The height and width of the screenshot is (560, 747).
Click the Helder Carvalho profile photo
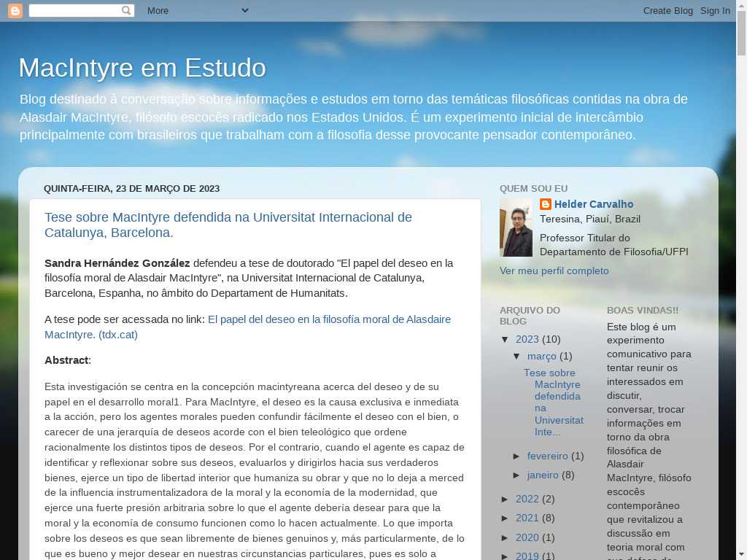tap(516, 227)
